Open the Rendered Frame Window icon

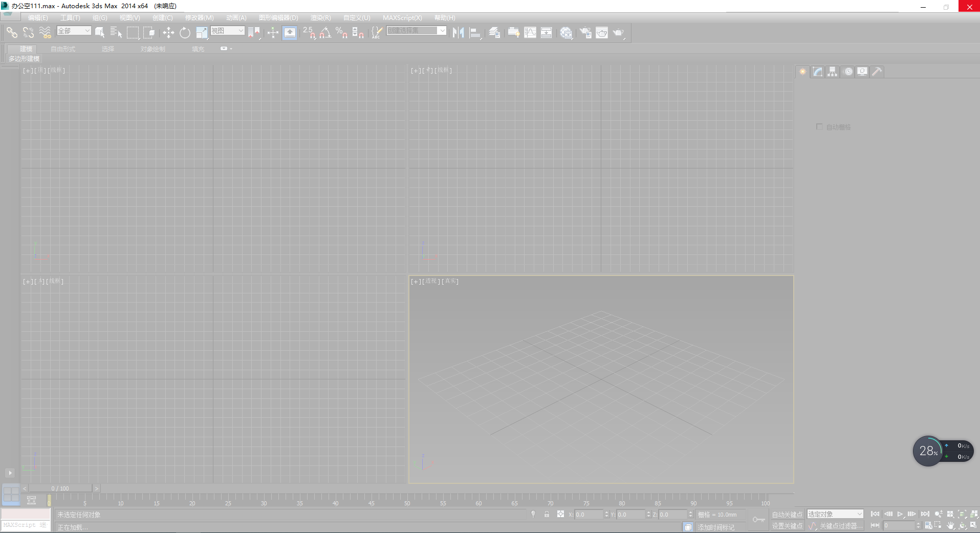602,33
